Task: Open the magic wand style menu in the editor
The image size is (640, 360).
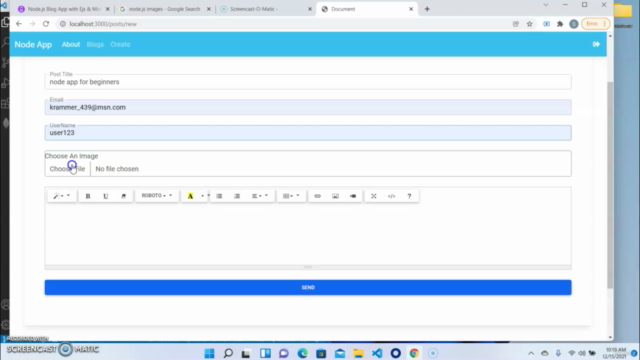Action: click(x=61, y=196)
